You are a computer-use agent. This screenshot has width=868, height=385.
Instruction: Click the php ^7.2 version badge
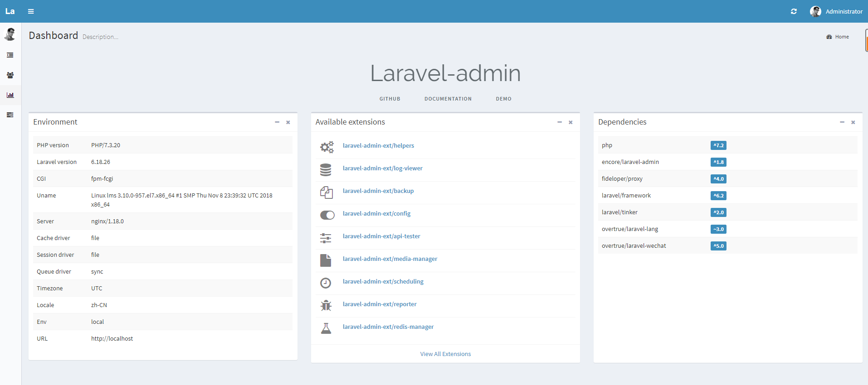pos(718,145)
